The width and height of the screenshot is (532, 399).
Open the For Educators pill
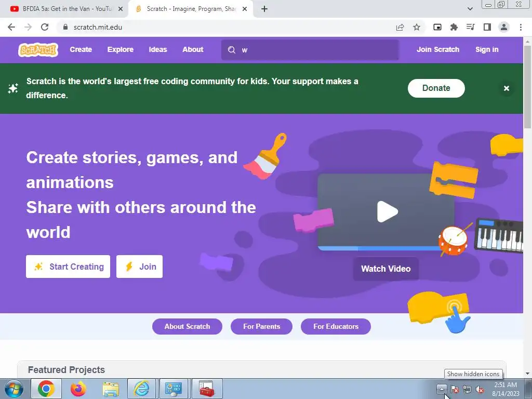(x=336, y=326)
